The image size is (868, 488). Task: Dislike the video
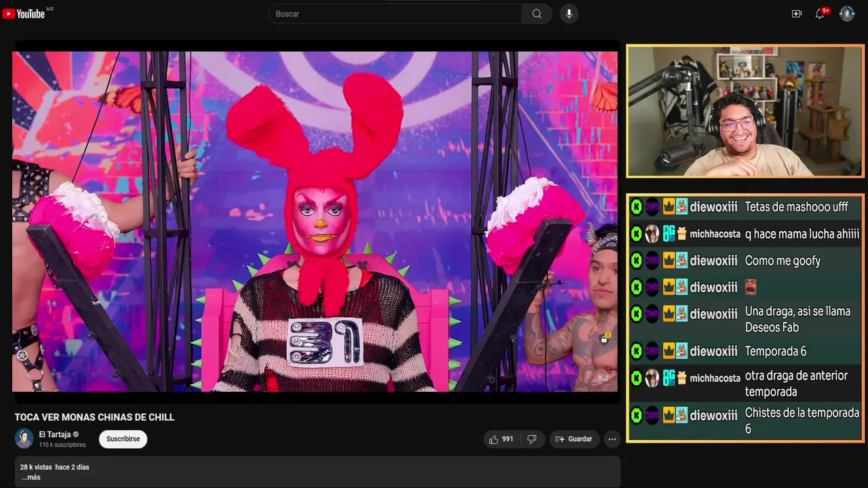coord(532,439)
